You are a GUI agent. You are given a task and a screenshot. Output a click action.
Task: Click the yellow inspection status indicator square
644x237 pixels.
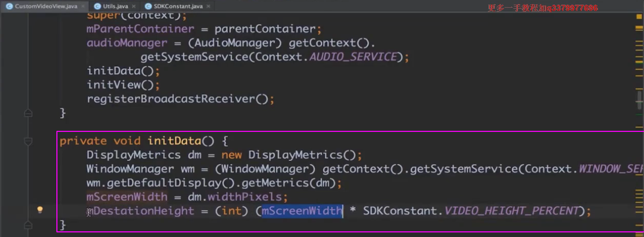pyautogui.click(x=640, y=16)
